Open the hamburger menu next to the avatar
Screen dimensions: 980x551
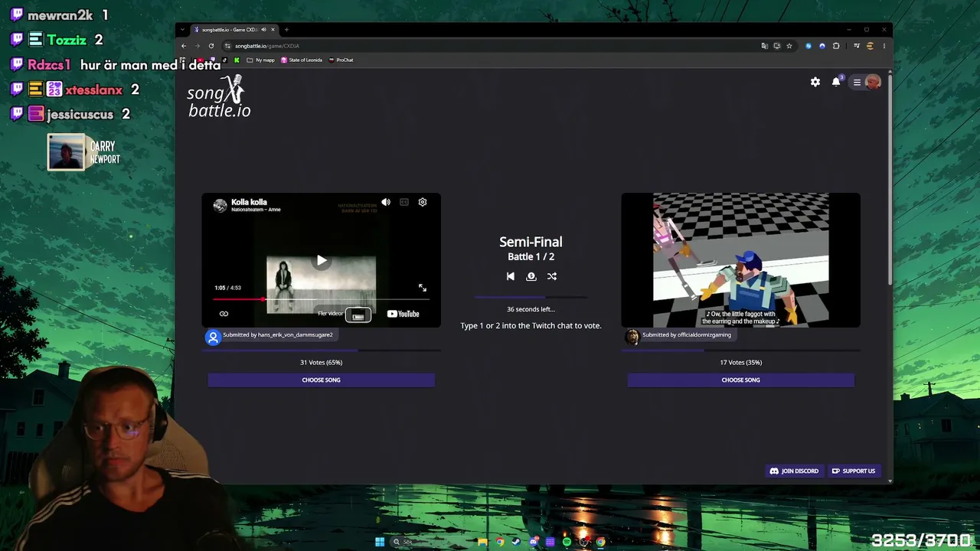(x=857, y=82)
